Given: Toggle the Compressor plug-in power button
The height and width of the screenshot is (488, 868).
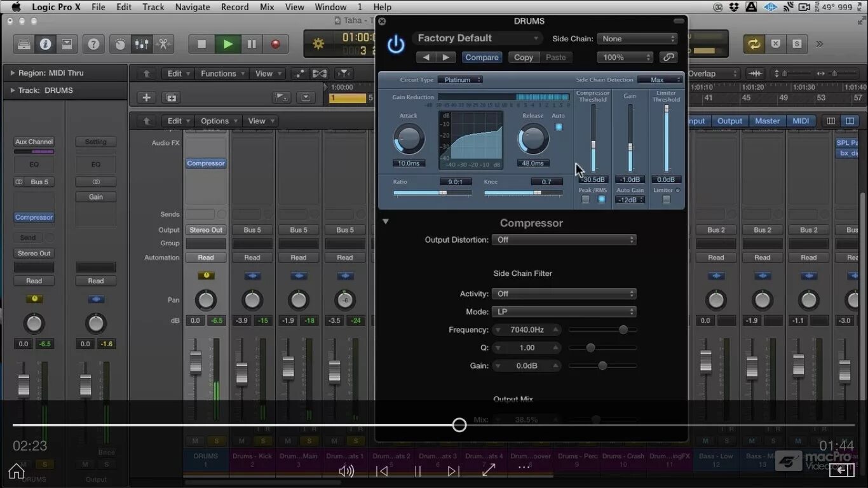Looking at the screenshot, I should point(396,44).
